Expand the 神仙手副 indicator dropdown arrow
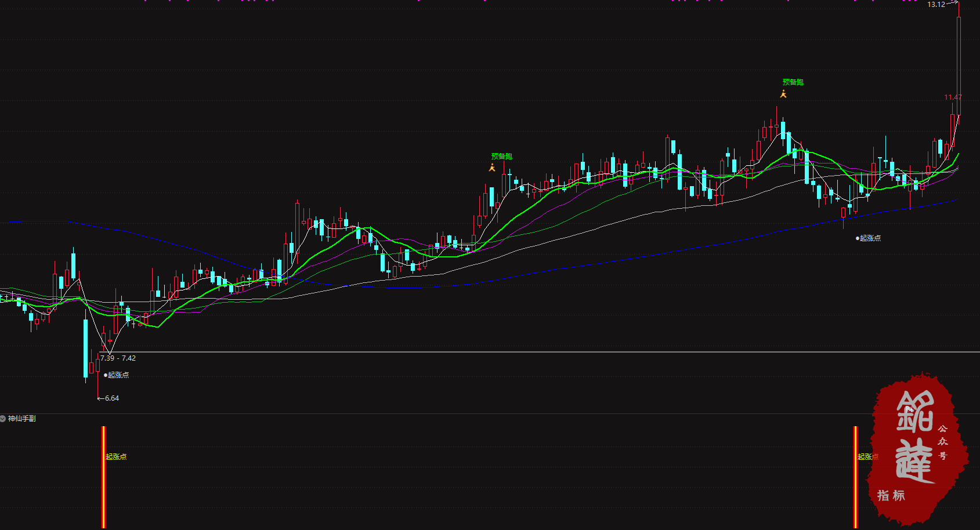This screenshot has height=530, width=980. tap(3, 419)
